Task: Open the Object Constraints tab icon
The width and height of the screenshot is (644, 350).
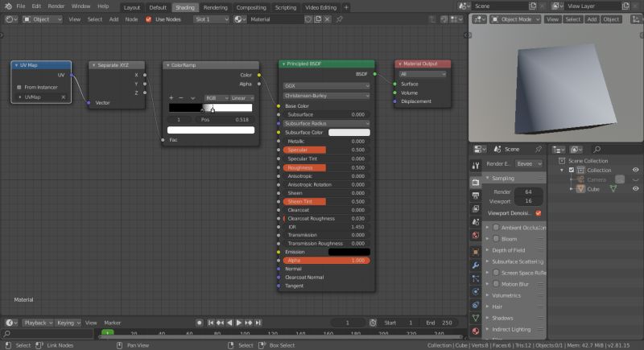Action: [476, 304]
